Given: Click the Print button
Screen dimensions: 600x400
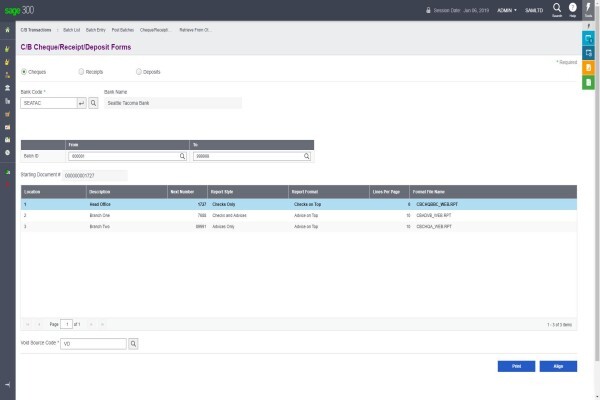Looking at the screenshot, I should pyautogui.click(x=516, y=366).
